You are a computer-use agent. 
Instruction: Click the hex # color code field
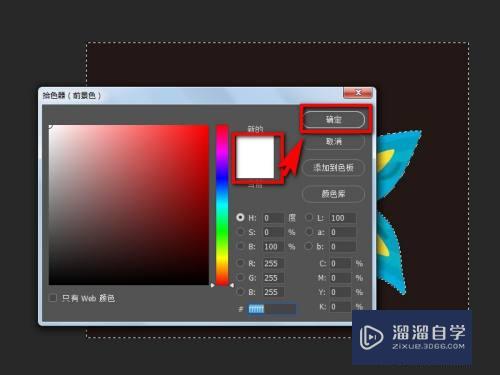tap(272, 309)
